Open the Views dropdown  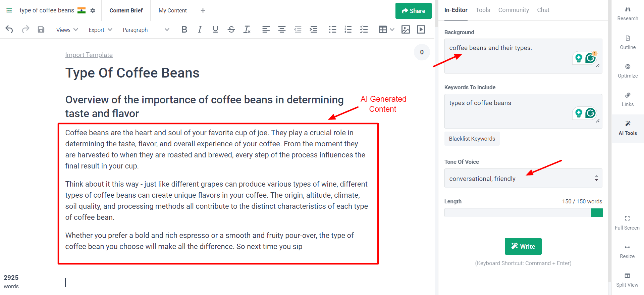67,30
